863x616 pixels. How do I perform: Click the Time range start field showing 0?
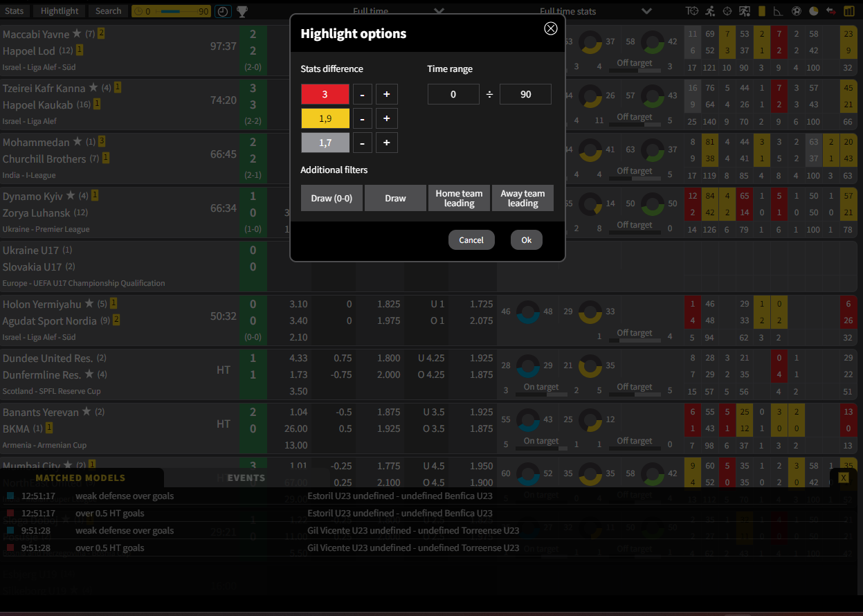click(453, 94)
